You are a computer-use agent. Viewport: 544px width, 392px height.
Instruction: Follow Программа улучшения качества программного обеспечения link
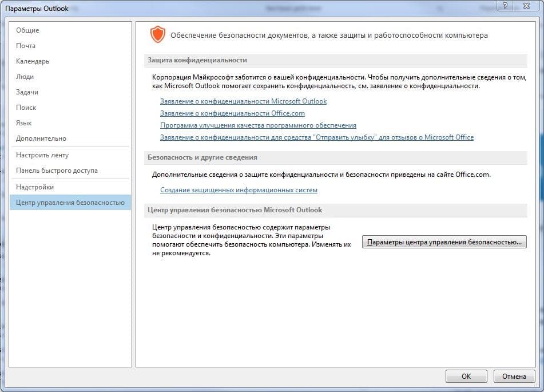tap(258, 125)
